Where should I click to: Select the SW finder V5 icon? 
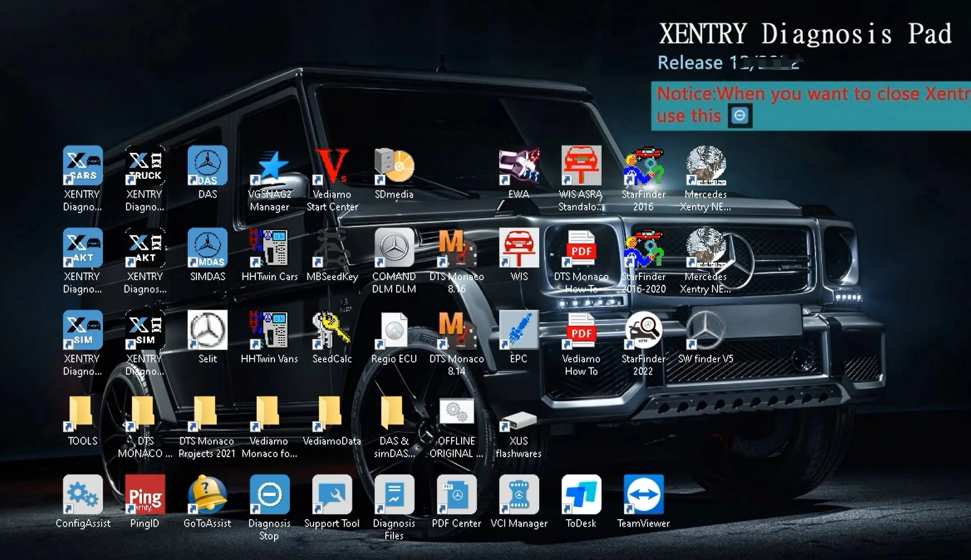click(x=705, y=331)
